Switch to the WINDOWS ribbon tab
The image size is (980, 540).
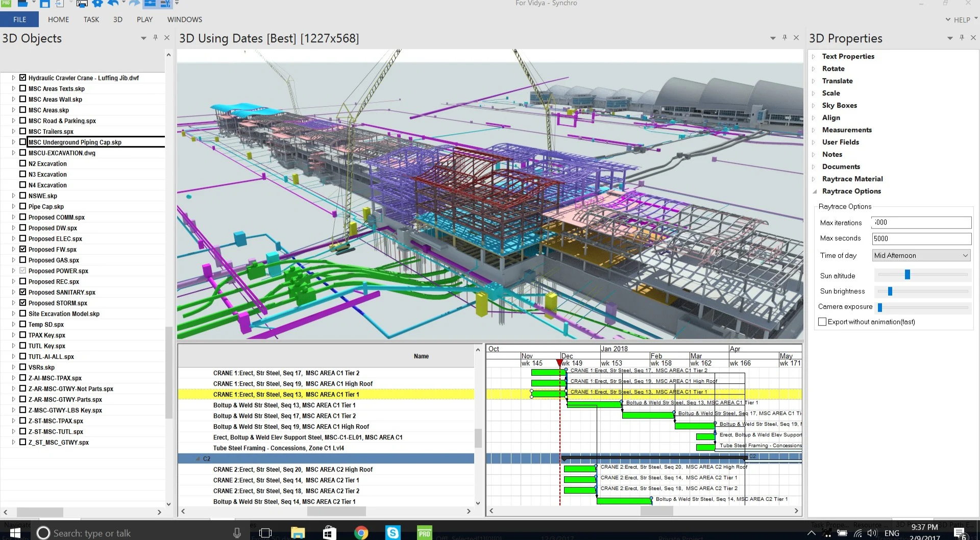pos(185,19)
